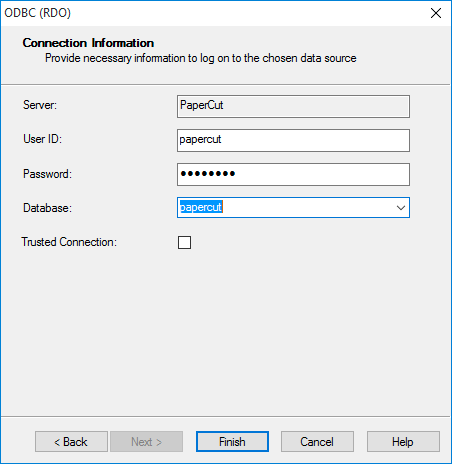Click into the Database combo box text
The height and width of the screenshot is (464, 452).
(x=285, y=208)
